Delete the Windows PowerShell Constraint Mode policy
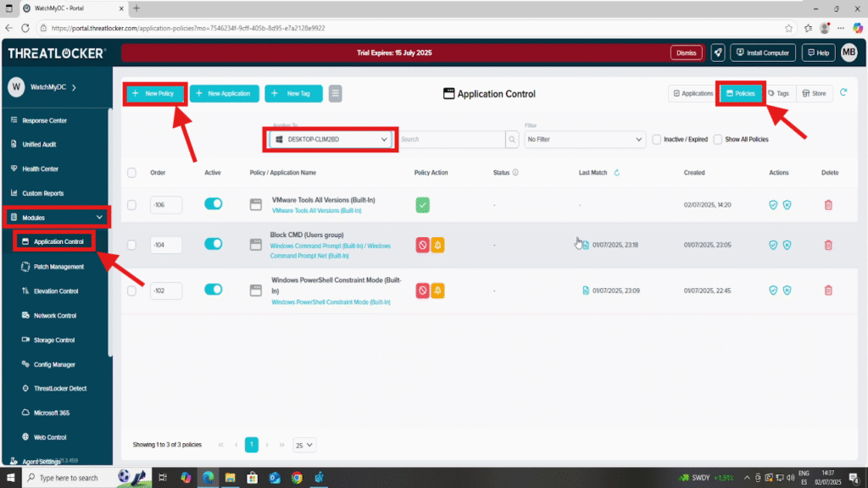The height and width of the screenshot is (488, 868). coord(828,291)
